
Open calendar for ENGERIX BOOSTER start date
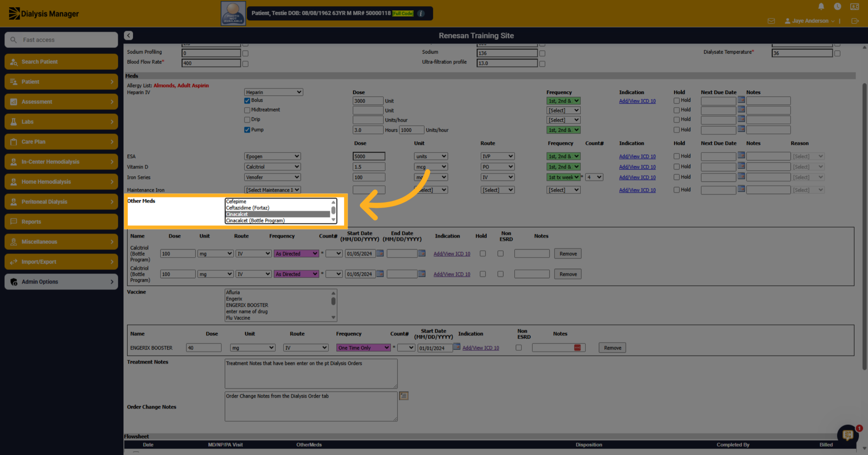coord(457,347)
